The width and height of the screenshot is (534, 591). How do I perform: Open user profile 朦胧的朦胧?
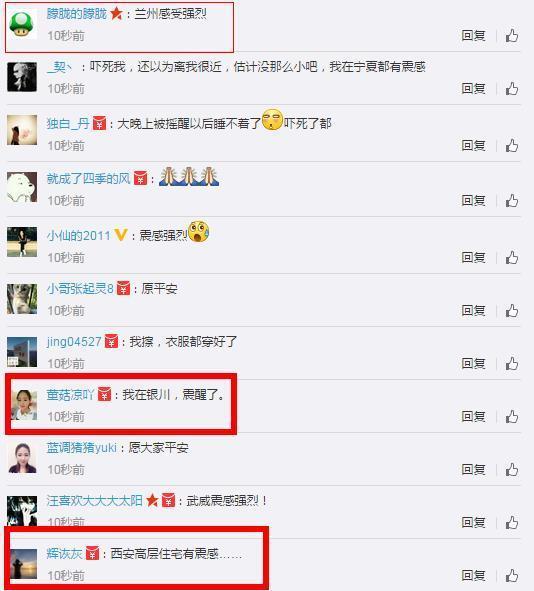coord(77,14)
